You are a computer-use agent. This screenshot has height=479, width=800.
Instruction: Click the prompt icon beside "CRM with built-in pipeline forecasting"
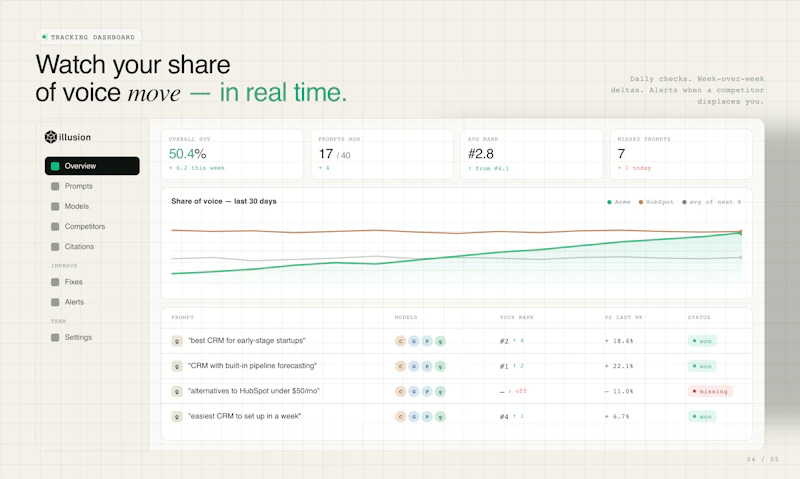[x=177, y=366]
